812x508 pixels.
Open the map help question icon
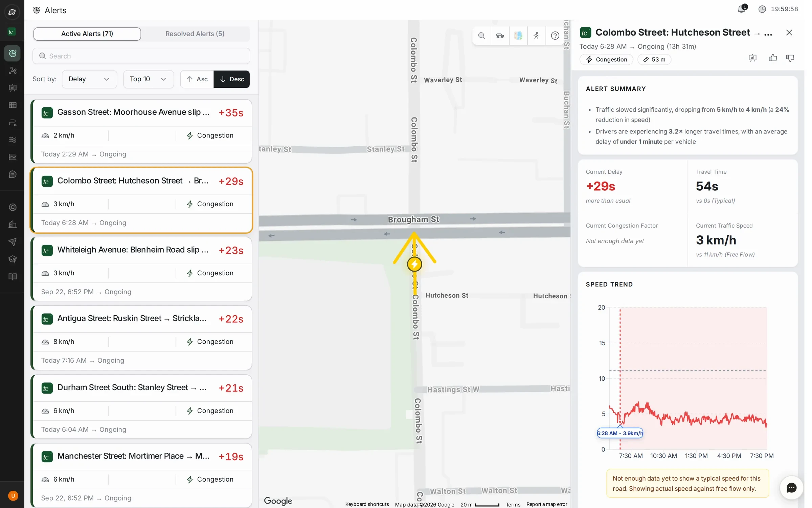click(x=555, y=36)
